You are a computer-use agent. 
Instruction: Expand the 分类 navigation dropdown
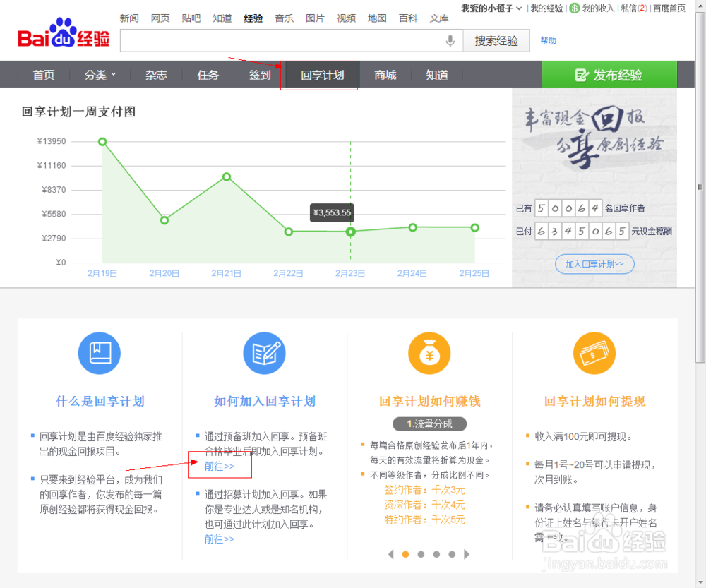(100, 75)
